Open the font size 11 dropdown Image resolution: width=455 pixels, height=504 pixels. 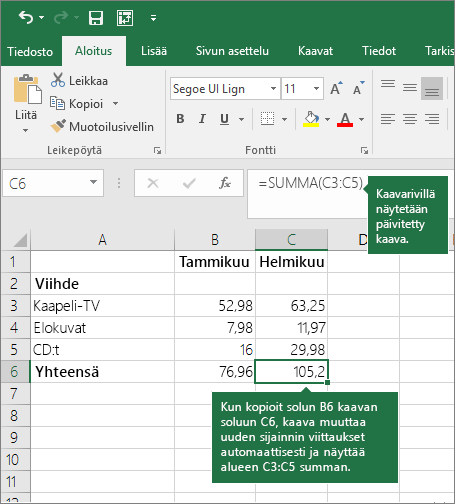[316, 89]
